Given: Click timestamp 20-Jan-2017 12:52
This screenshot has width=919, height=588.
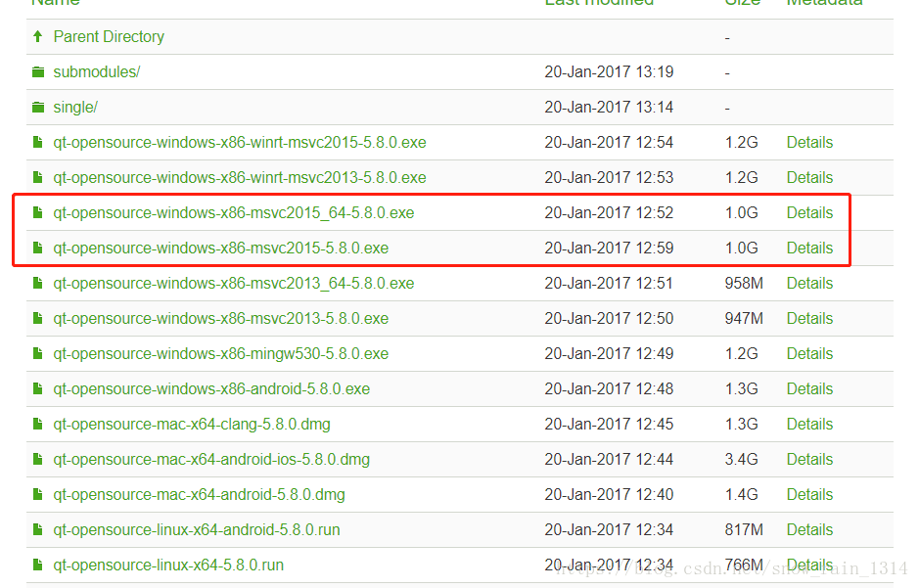Looking at the screenshot, I should pos(609,212).
